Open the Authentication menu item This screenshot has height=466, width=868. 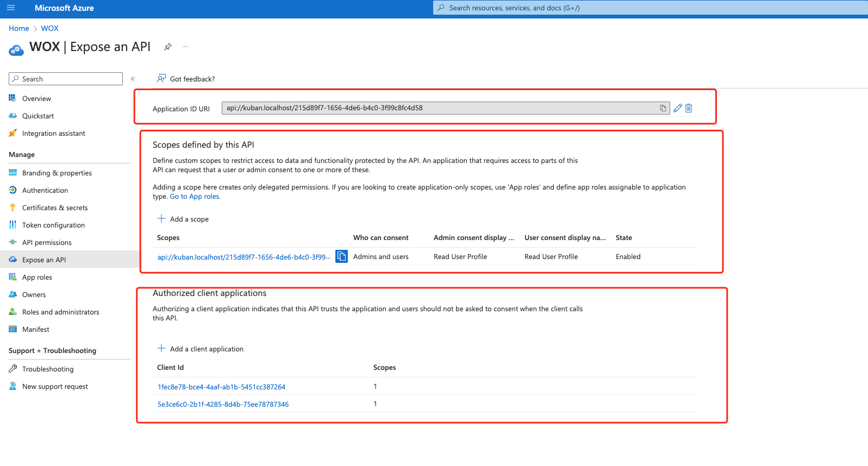click(x=45, y=191)
